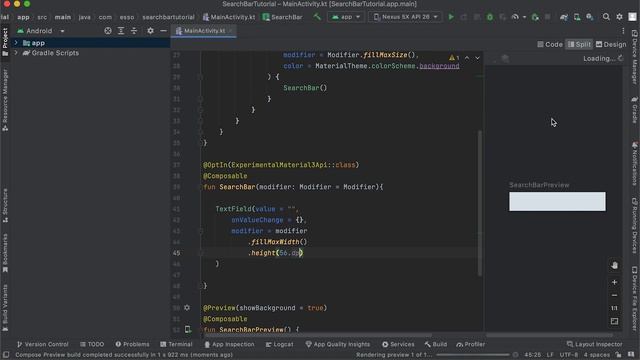Click the Make Project hammer icon
Screen dimensions: 640x360
coord(317,17)
